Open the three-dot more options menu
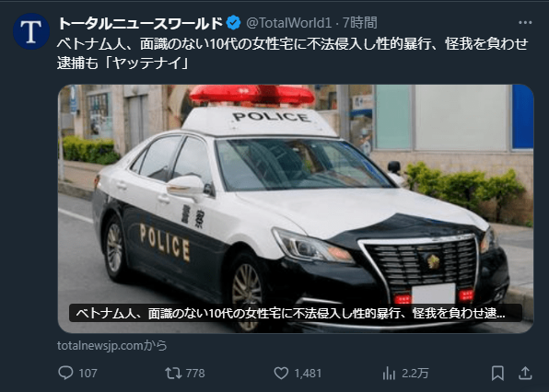 (525, 23)
